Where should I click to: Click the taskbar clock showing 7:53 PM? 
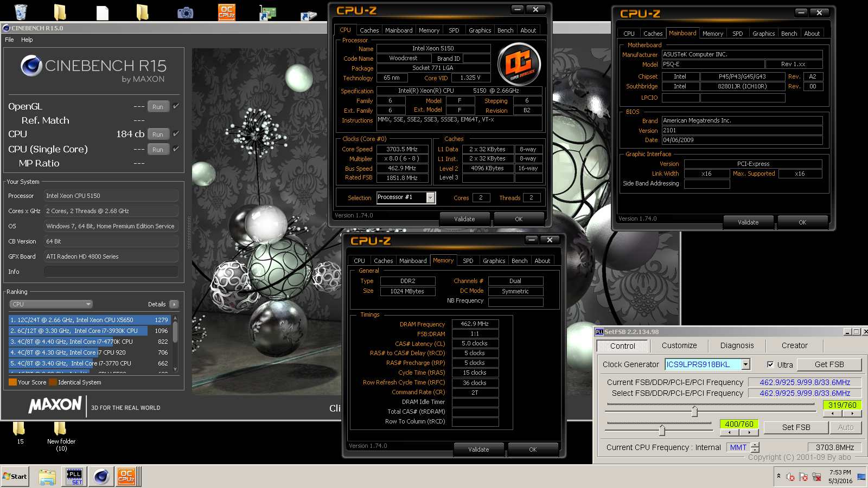(840, 477)
